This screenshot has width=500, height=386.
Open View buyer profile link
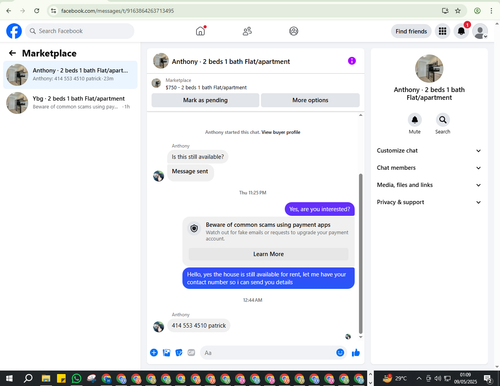pos(281,132)
